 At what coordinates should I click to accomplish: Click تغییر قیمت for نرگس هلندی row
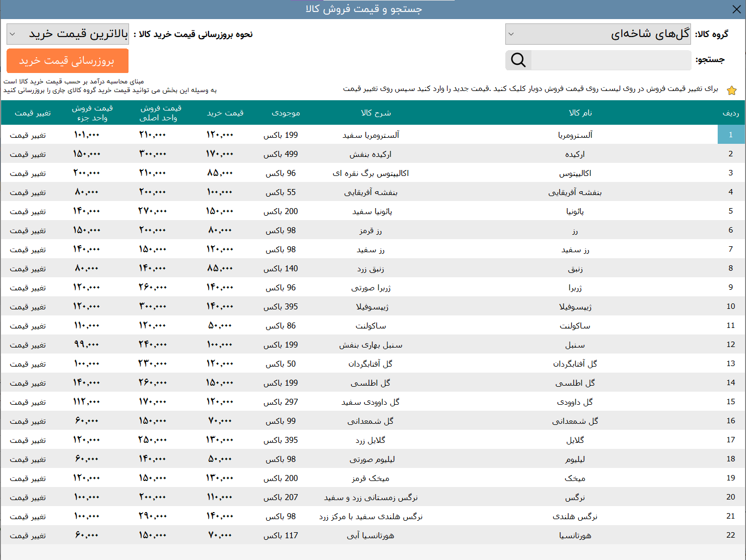click(28, 516)
